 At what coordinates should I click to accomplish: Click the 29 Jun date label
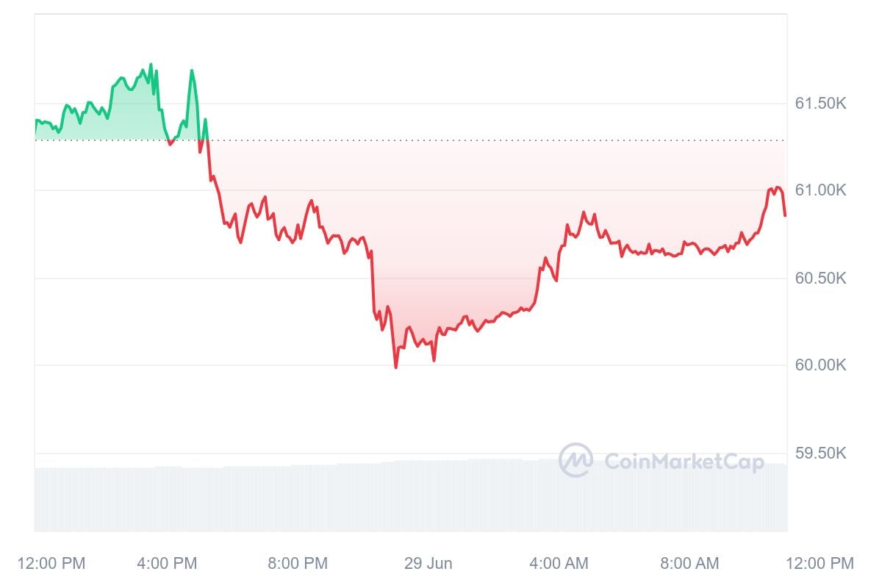point(429,564)
